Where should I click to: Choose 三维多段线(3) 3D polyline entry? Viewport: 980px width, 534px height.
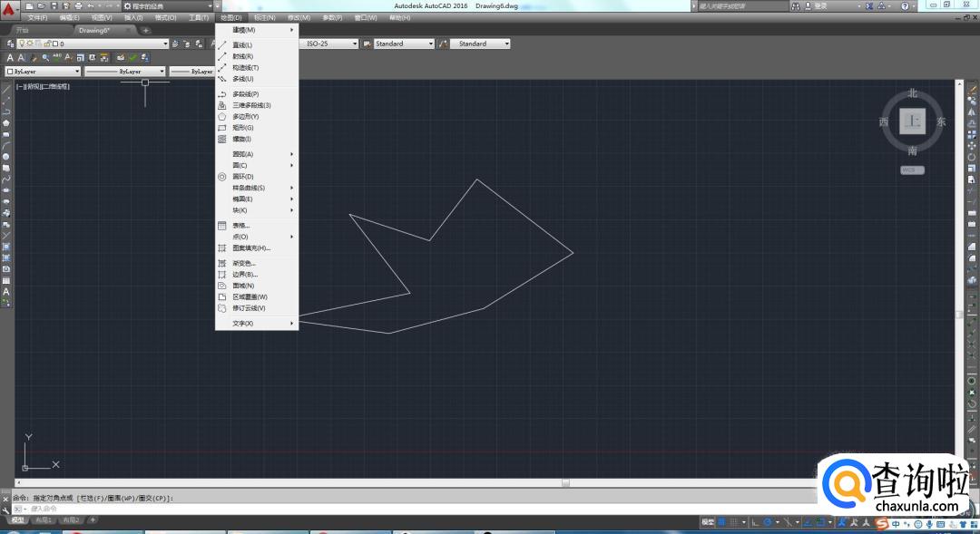pyautogui.click(x=256, y=105)
